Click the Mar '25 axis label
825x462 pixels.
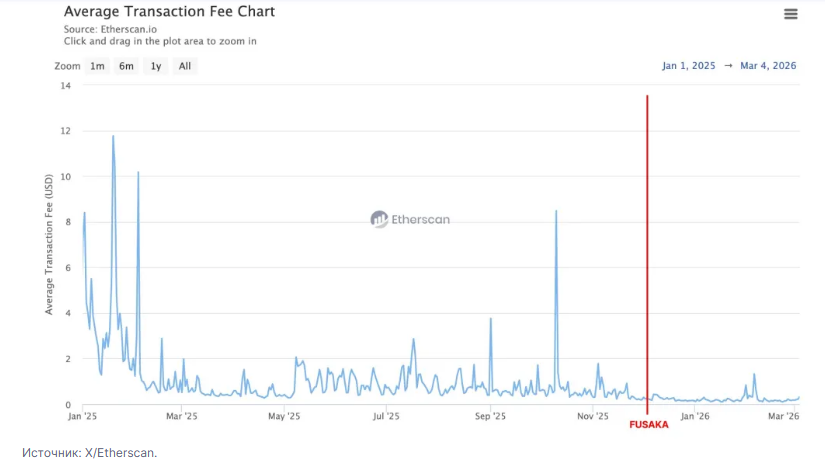(182, 416)
